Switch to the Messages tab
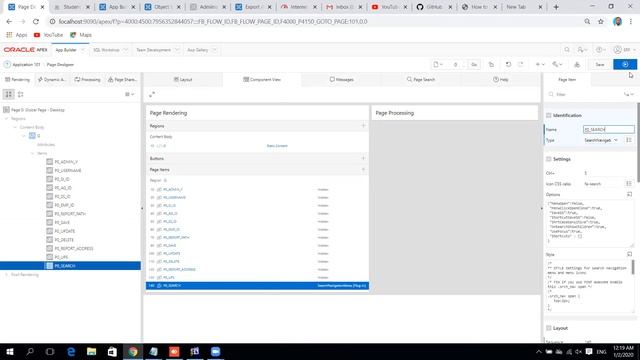 pyautogui.click(x=341, y=80)
